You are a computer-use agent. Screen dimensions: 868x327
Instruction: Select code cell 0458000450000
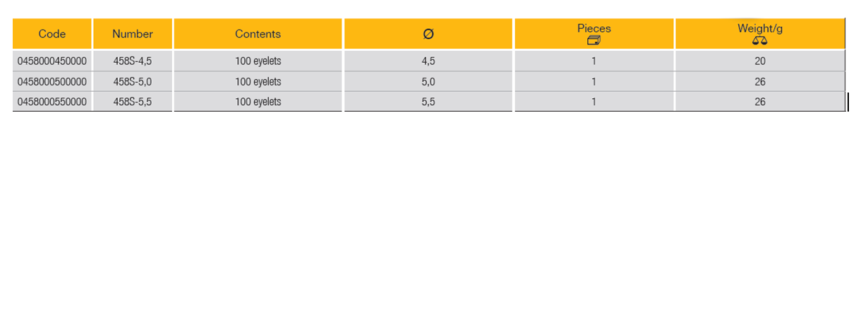point(52,61)
